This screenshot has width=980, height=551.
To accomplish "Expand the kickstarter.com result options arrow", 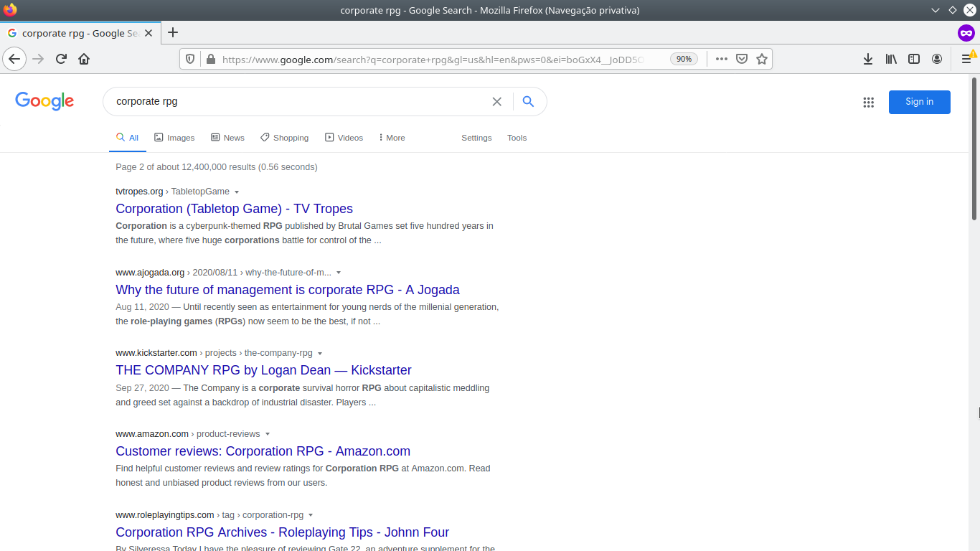I will (320, 354).
